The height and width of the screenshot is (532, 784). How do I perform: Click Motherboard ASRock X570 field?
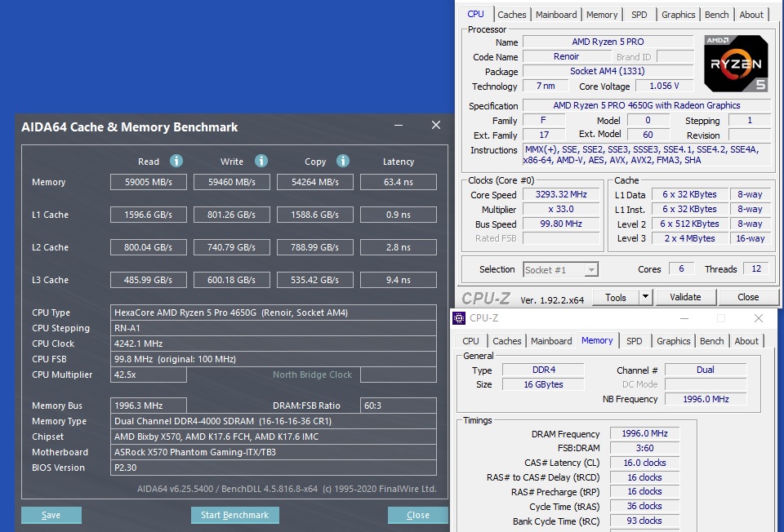[x=274, y=452]
